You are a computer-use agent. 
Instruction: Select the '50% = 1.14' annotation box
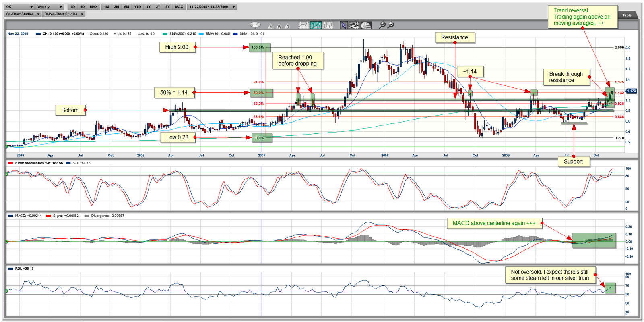point(174,93)
